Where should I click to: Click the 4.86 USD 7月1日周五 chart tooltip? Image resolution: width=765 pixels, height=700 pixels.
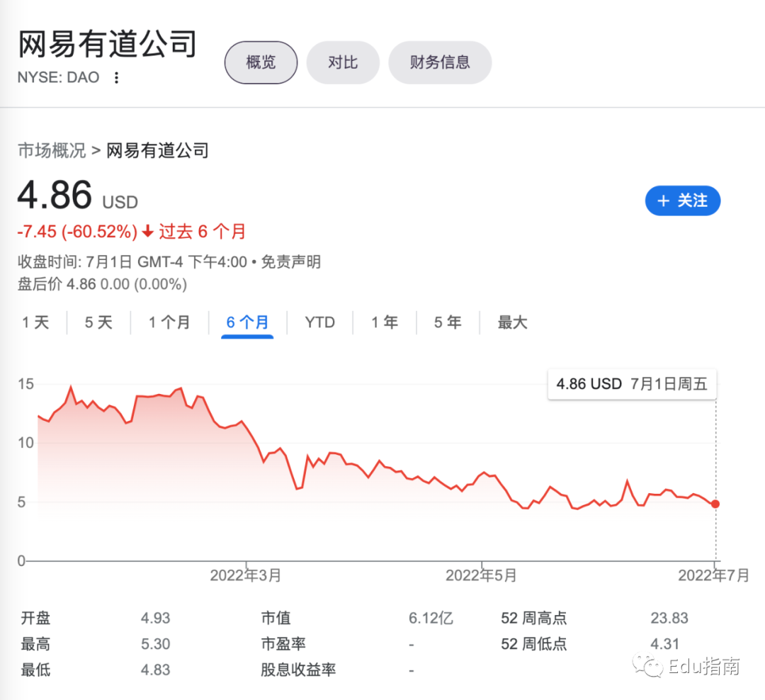(x=633, y=384)
